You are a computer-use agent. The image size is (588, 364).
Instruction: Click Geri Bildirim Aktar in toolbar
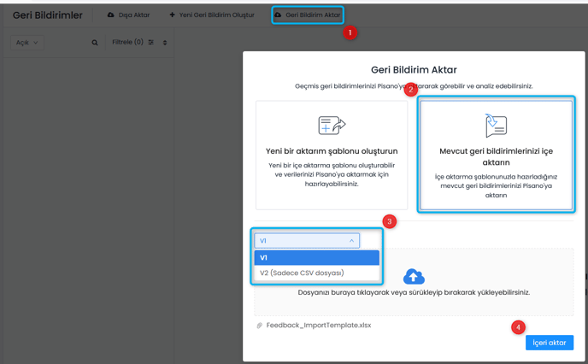coord(307,15)
